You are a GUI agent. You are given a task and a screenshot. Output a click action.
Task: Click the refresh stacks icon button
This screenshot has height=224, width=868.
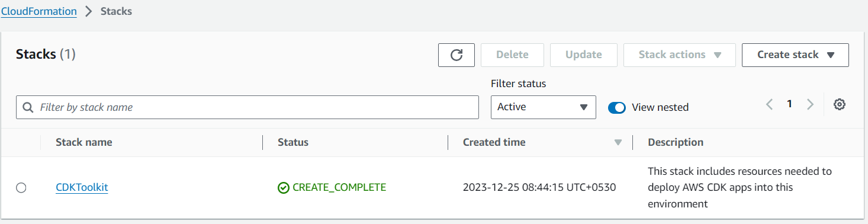click(456, 55)
